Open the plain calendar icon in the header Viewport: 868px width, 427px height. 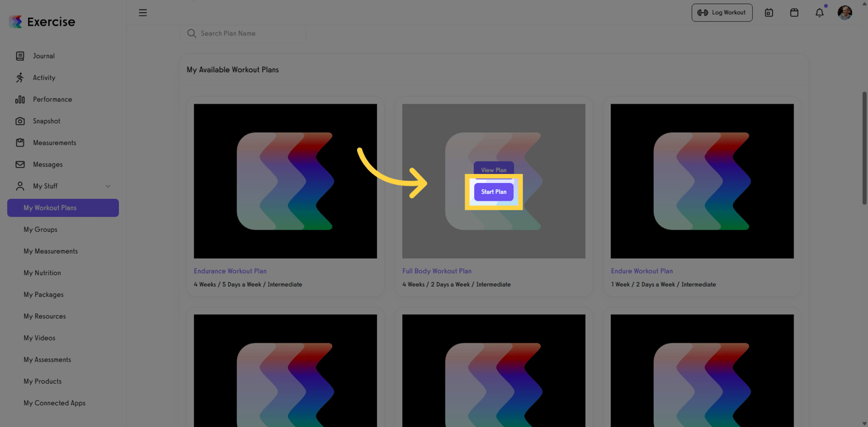tap(794, 13)
